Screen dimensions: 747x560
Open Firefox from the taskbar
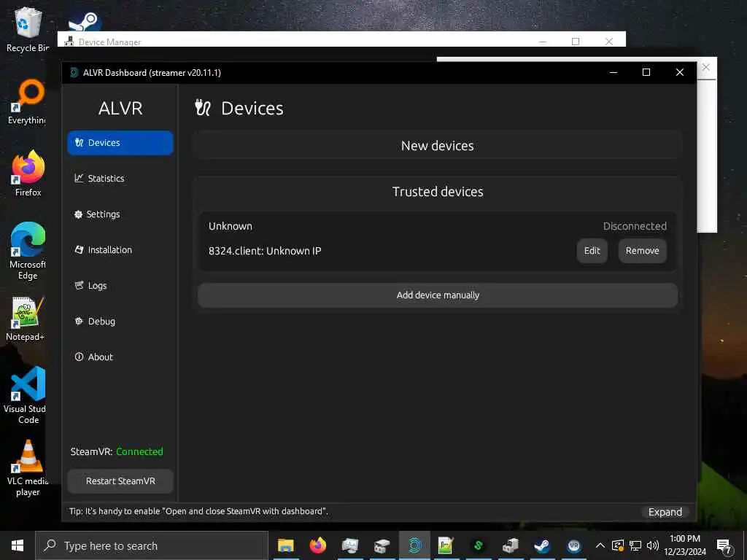(x=318, y=545)
